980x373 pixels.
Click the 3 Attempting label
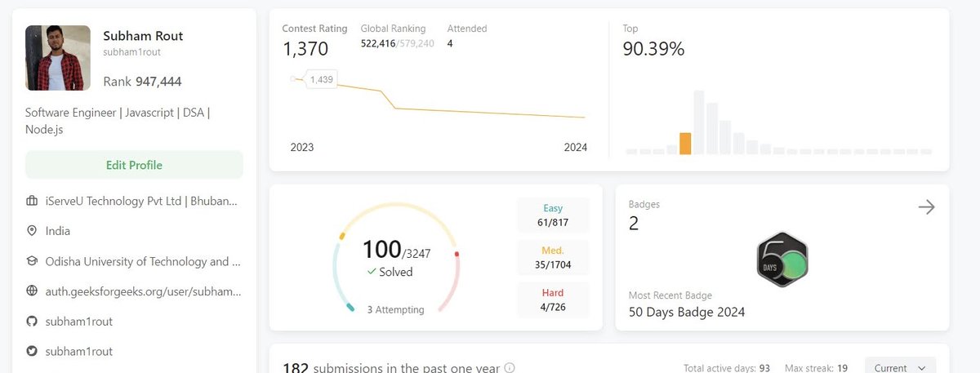395,309
